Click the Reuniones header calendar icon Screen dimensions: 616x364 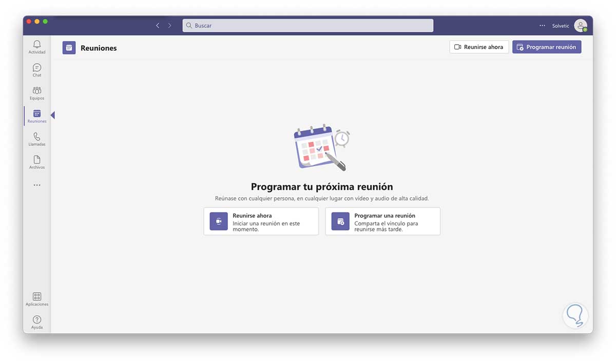69,48
